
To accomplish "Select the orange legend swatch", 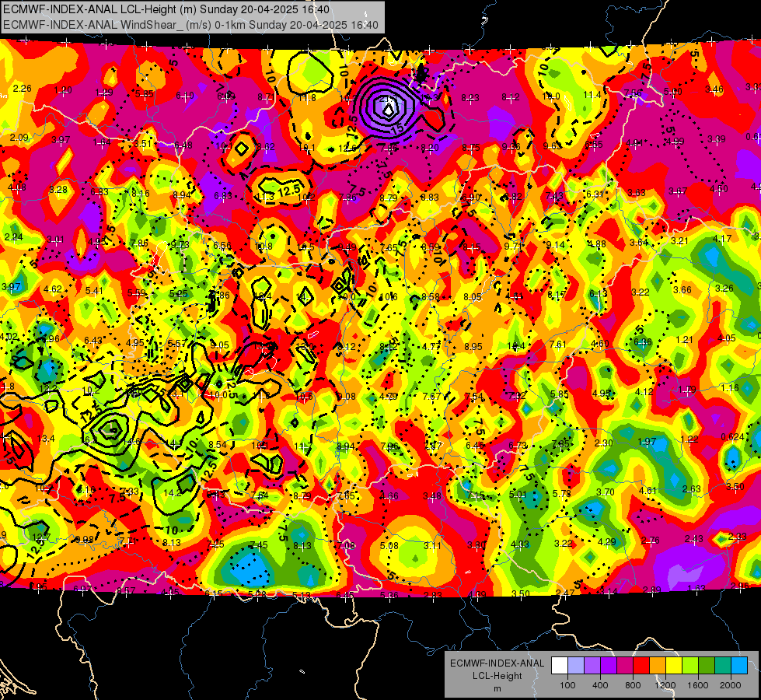I will click(658, 666).
